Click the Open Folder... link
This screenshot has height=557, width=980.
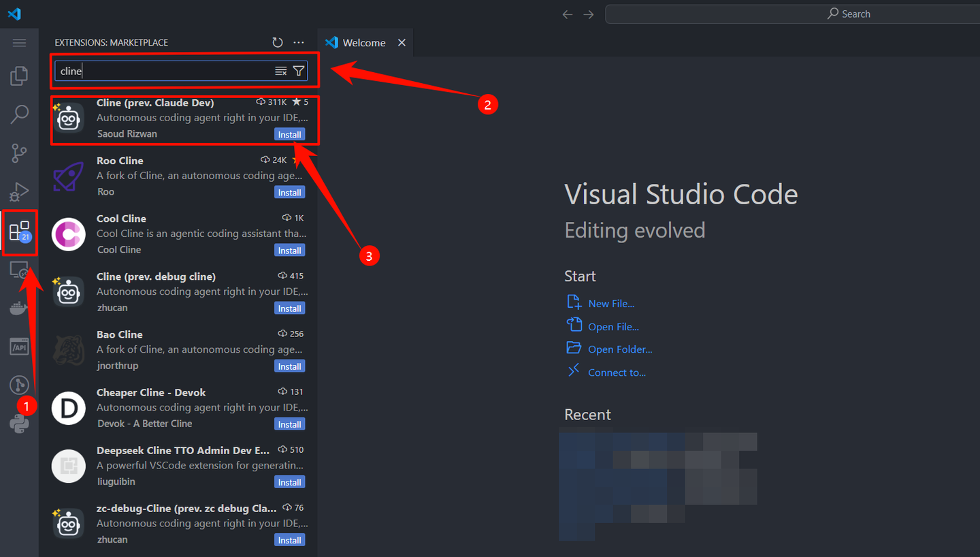[x=620, y=349]
